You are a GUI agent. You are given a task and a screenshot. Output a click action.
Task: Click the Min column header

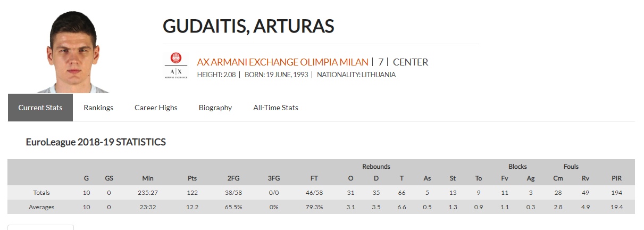[148, 179]
